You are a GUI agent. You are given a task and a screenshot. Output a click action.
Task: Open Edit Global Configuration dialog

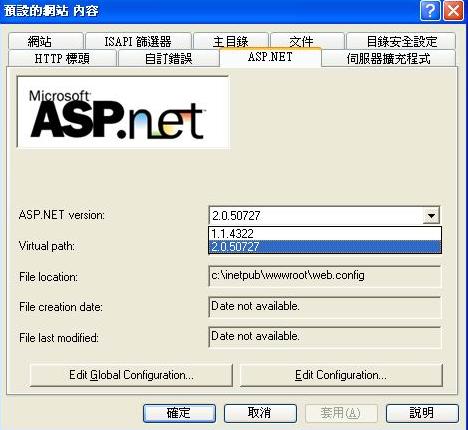(x=131, y=375)
